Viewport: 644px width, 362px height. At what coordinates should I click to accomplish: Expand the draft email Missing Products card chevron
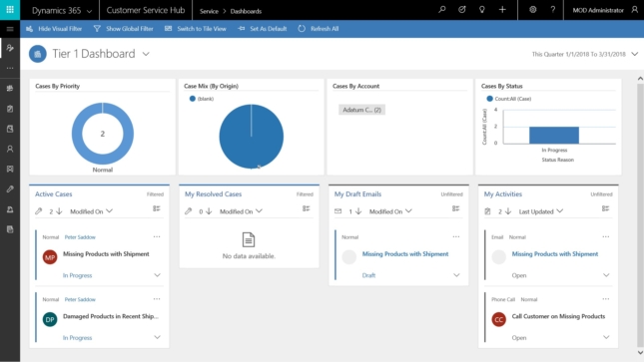[x=456, y=275]
